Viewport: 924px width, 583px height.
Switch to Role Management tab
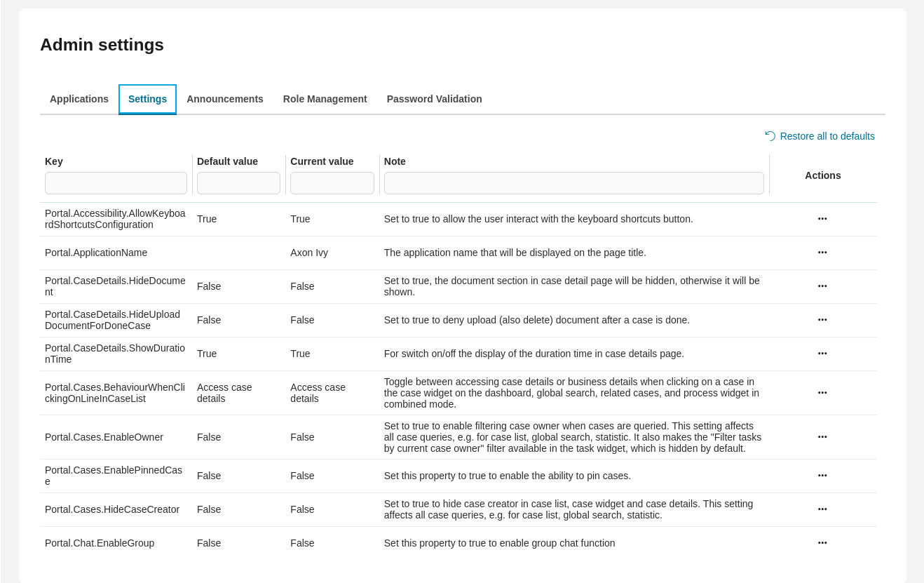coord(325,99)
